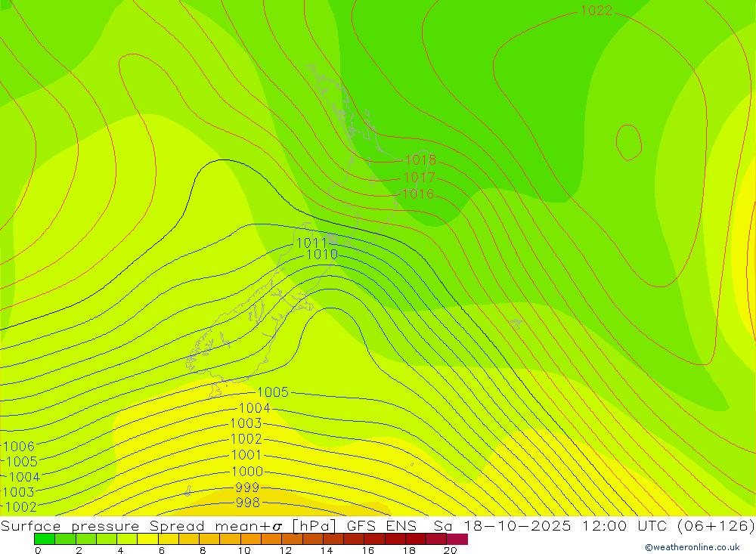Click the 1016 isobar label
Image resolution: width=756 pixels, height=554 pixels.
tap(418, 193)
